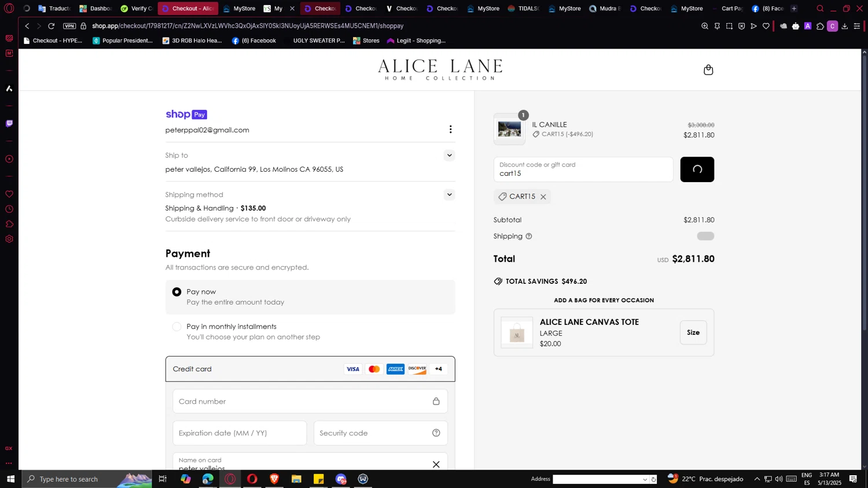Expand the Ship to address chevron

(x=449, y=156)
